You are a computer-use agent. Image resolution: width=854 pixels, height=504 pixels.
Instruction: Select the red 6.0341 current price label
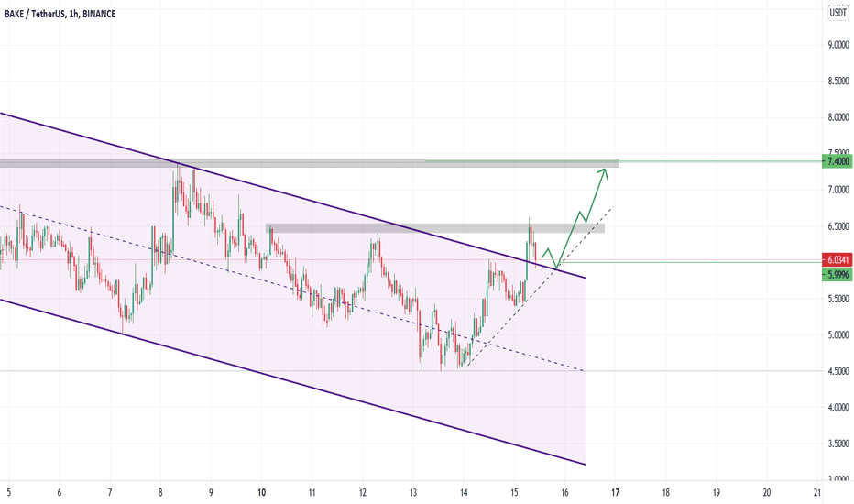click(x=838, y=260)
